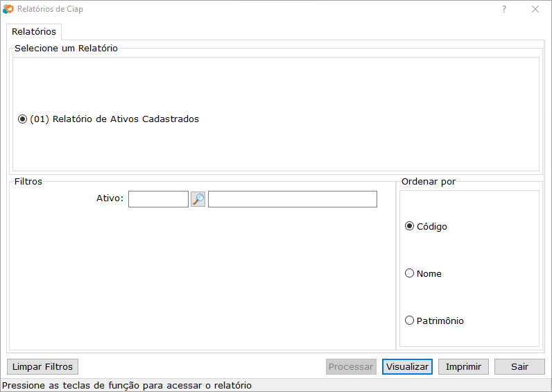Click the wide Ativo description field

[292, 199]
